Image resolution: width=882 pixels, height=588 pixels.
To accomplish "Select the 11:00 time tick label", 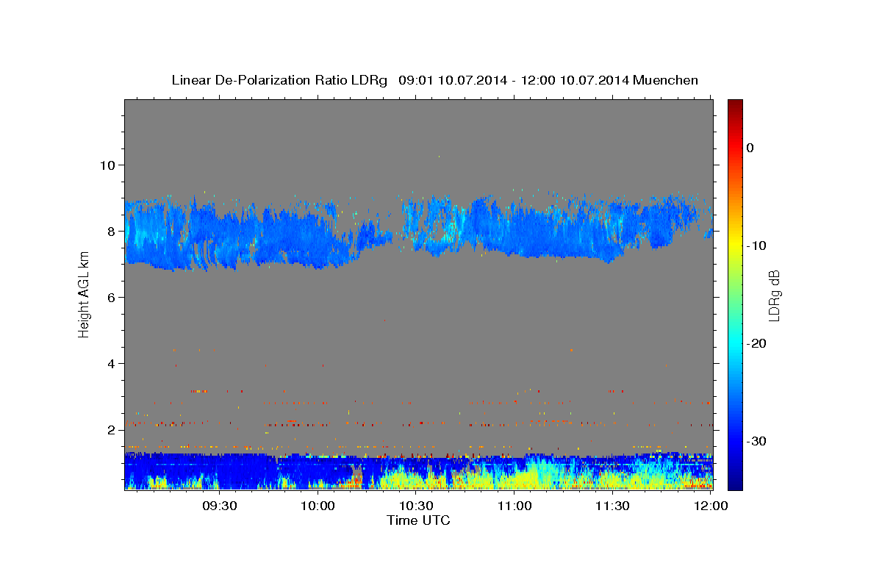I will [514, 506].
